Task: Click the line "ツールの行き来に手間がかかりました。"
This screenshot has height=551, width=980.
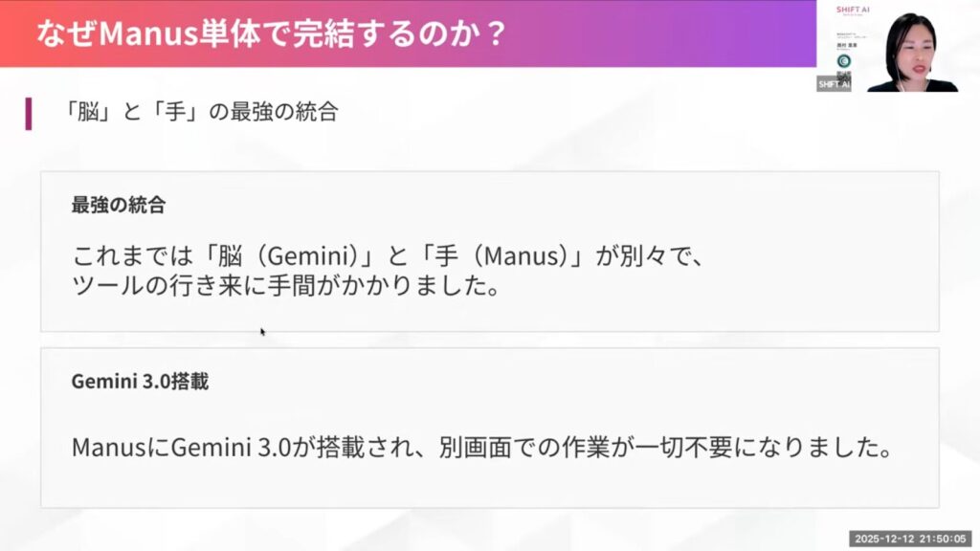Action: [286, 286]
